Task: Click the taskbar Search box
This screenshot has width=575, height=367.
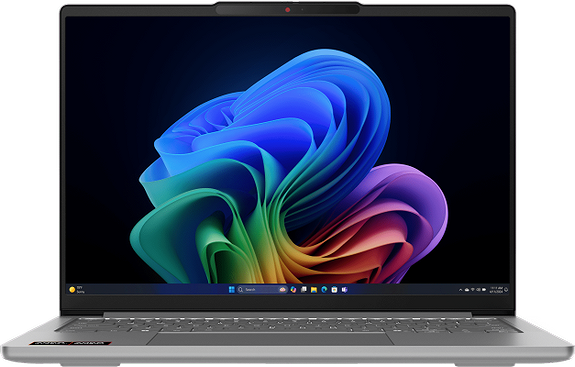Action: [262, 290]
